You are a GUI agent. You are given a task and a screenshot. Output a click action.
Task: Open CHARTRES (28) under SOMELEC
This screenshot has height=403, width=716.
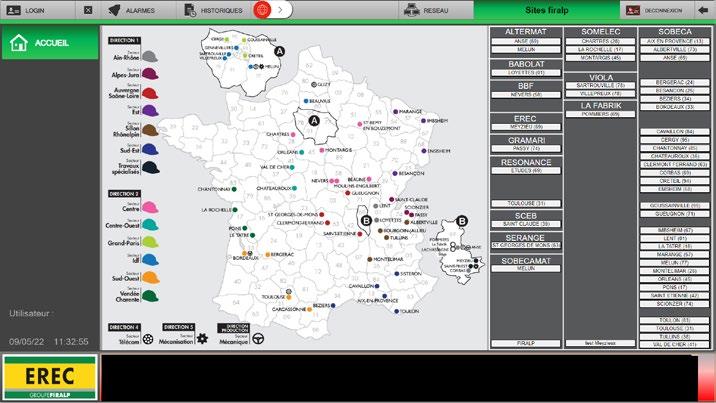(x=600, y=41)
